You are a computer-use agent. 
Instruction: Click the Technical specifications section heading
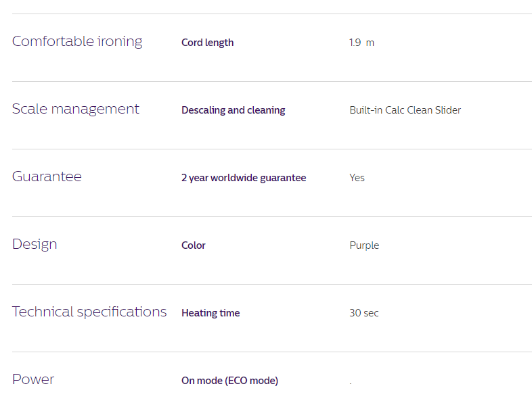pos(89,312)
